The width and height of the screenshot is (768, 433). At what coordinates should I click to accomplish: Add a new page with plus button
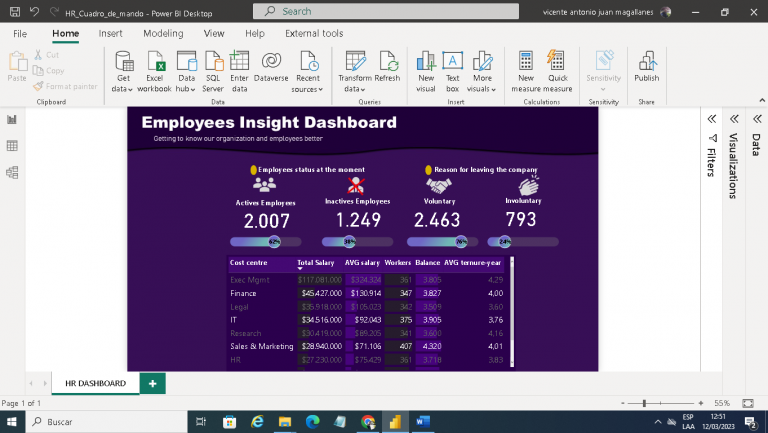(x=152, y=383)
